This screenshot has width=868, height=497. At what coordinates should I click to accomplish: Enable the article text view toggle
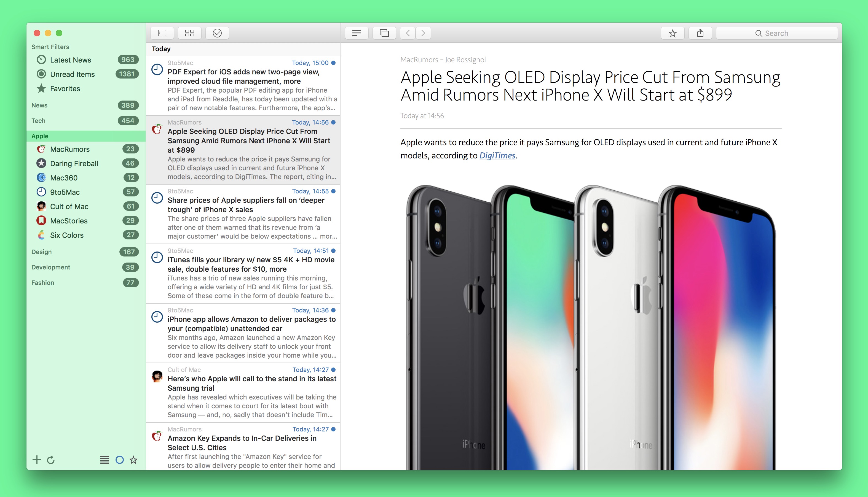[357, 33]
